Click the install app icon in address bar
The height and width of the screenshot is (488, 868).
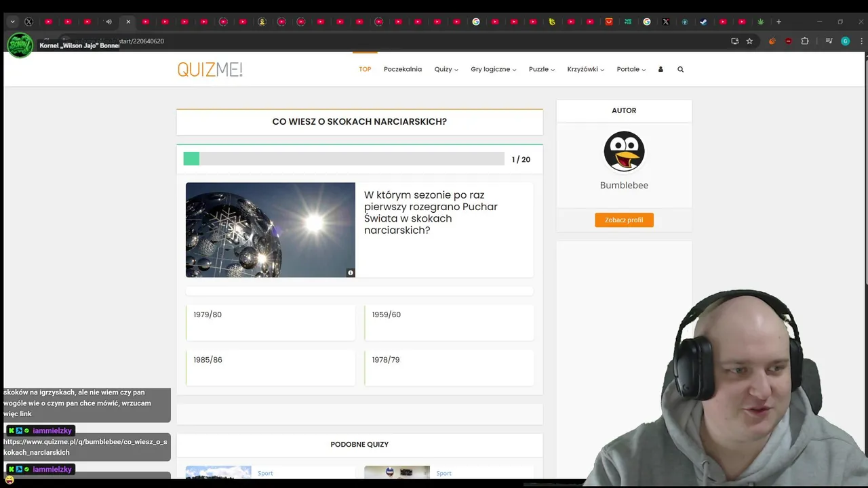735,41
